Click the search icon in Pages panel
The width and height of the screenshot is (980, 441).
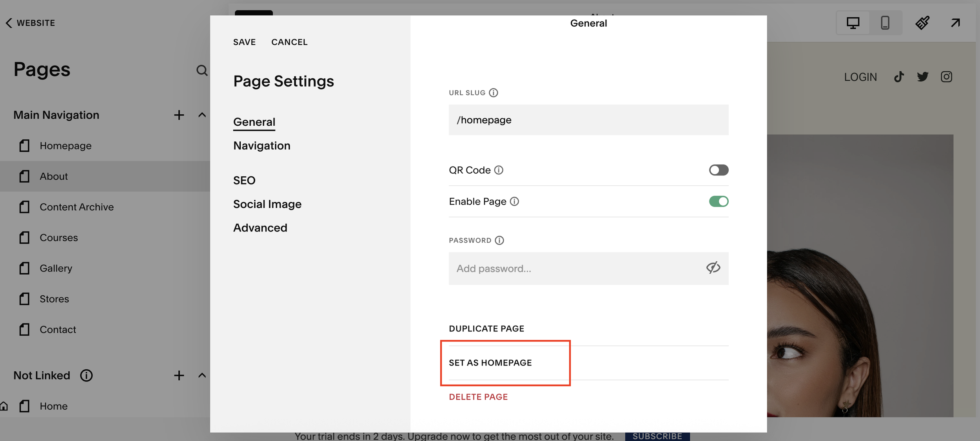(201, 70)
